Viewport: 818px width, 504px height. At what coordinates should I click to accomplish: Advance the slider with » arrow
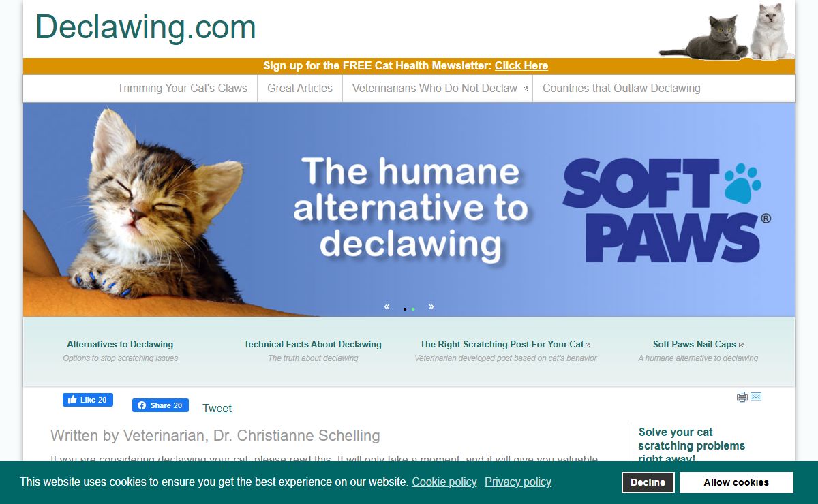pos(431,306)
